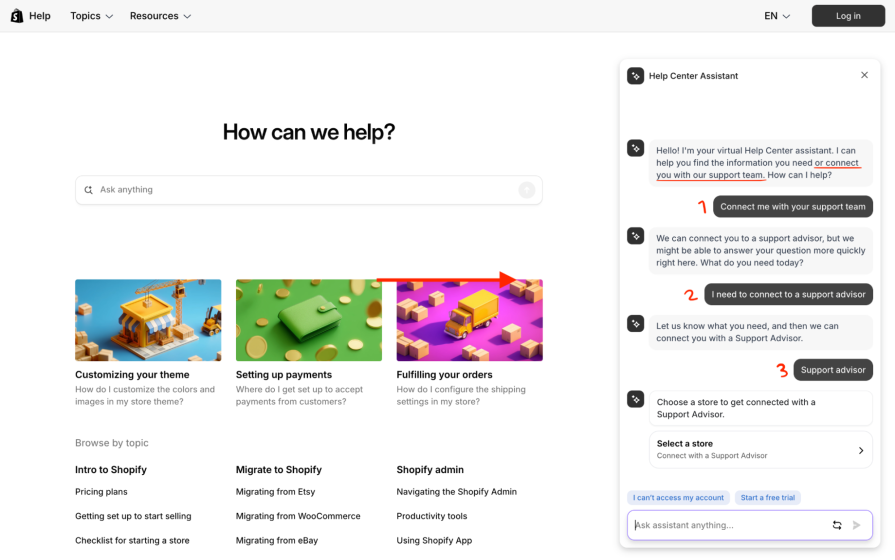Open Select a store option

tap(760, 450)
